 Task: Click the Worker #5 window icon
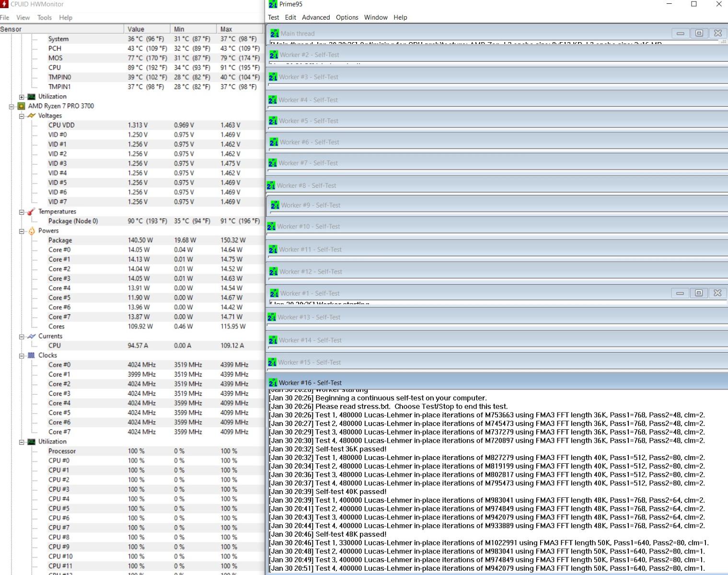(273, 121)
